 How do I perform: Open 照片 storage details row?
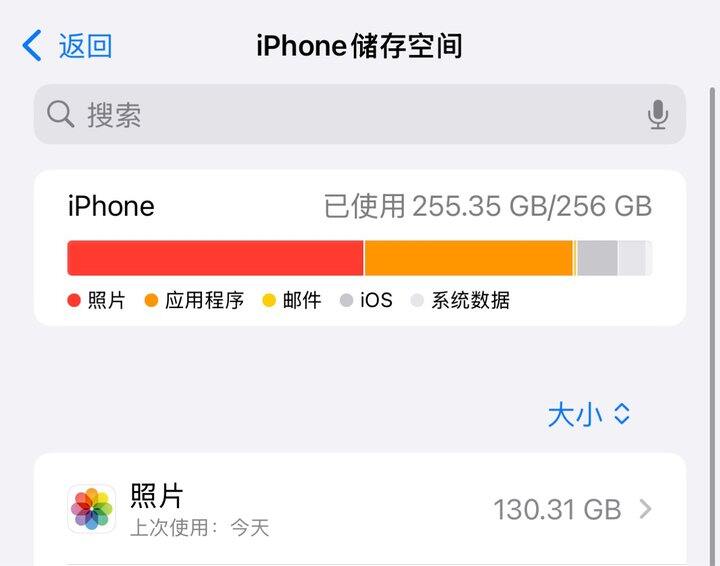[360, 509]
